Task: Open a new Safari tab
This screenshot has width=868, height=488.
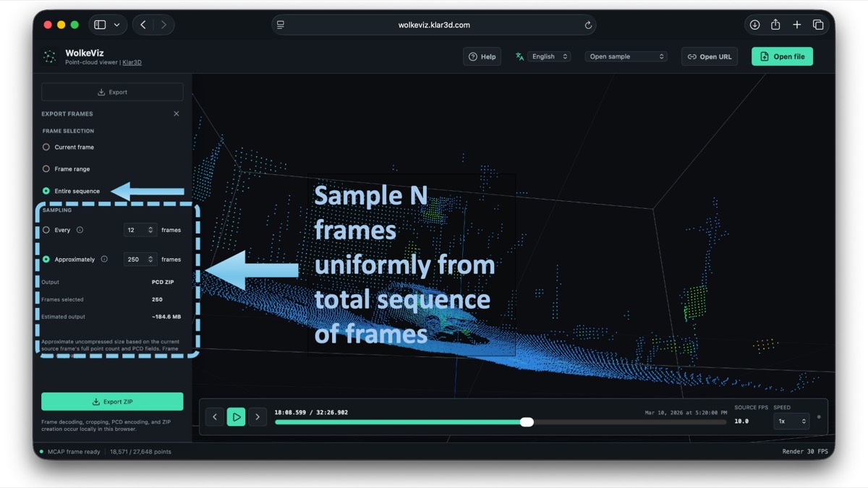Action: coord(796,25)
